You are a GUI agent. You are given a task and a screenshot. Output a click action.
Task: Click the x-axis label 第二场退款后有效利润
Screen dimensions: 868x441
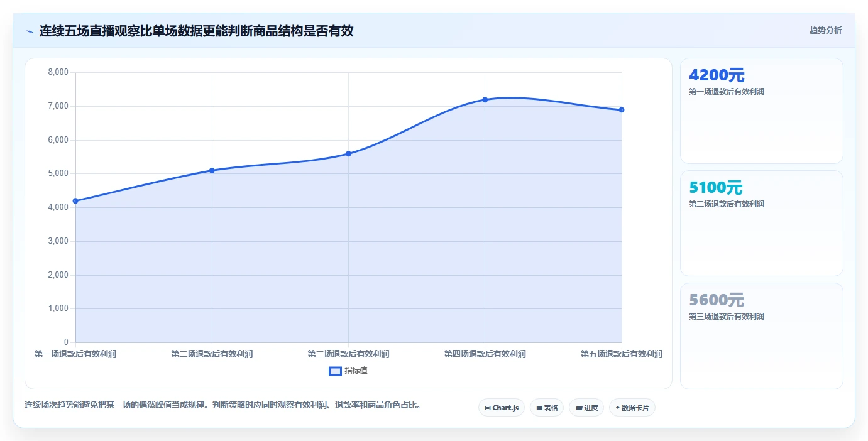pos(212,354)
